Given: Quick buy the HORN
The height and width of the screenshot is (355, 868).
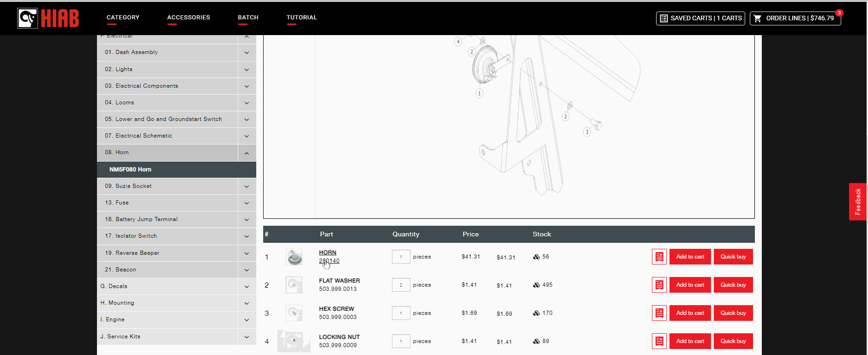Looking at the screenshot, I should (733, 257).
